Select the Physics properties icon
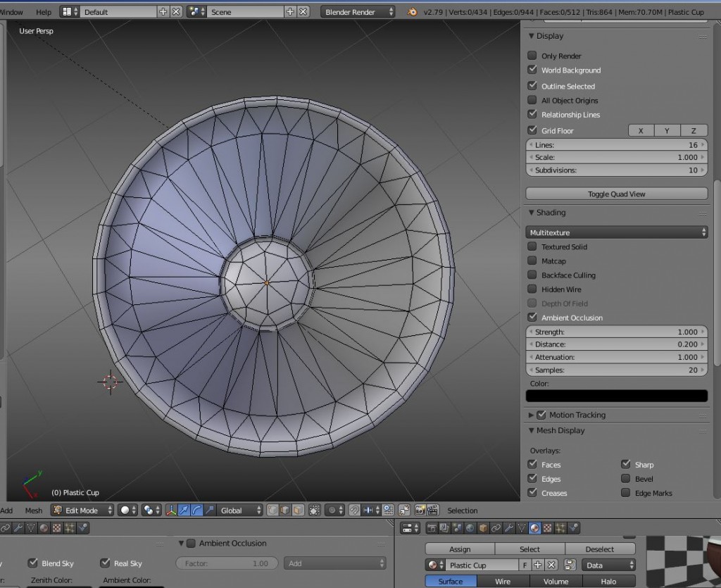 click(x=572, y=527)
